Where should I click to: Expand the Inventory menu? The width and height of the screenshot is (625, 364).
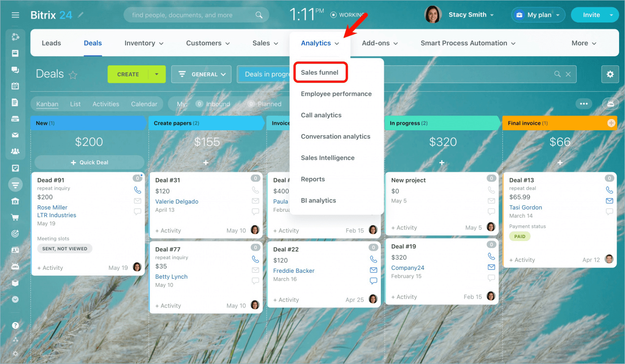[x=144, y=43]
